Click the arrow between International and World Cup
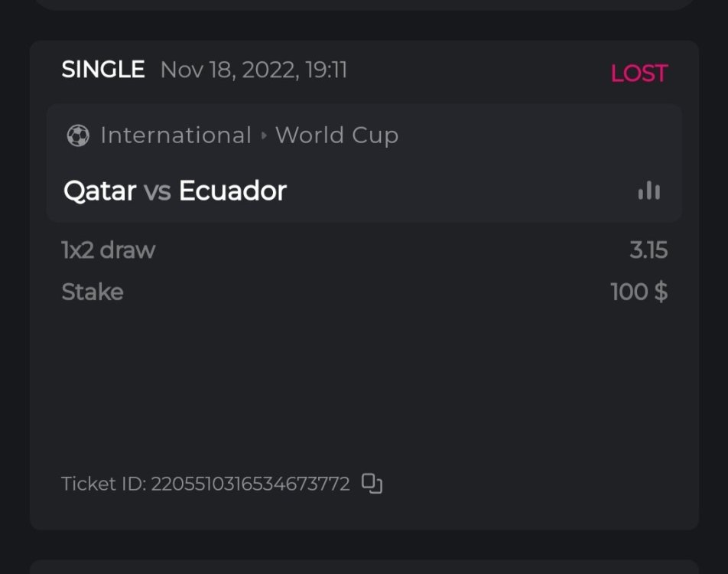 click(264, 136)
